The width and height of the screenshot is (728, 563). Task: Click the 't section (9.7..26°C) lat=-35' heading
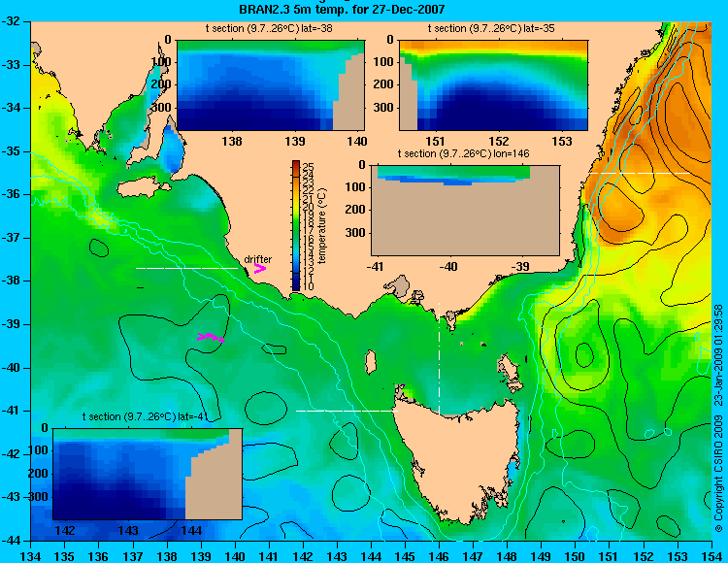(x=491, y=29)
